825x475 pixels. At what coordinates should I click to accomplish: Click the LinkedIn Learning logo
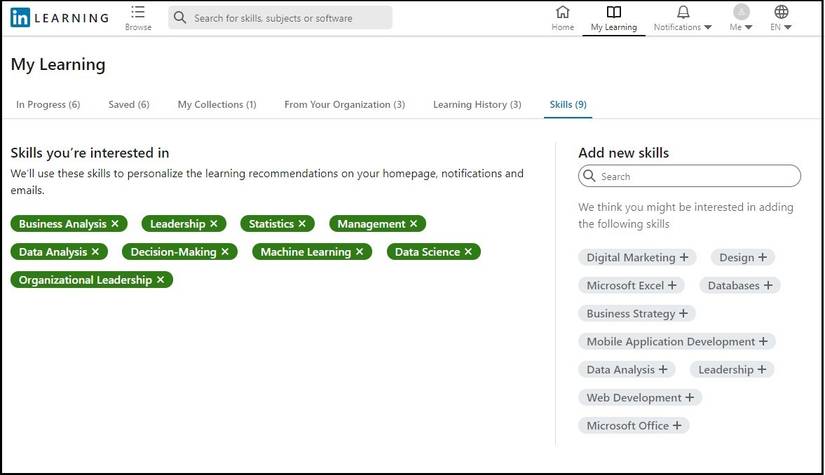(x=59, y=18)
